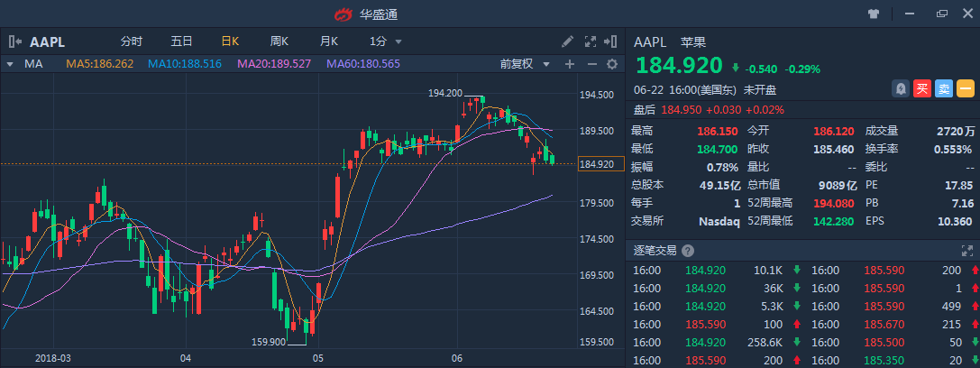Switch to the 分时 chart tab
This screenshot has height=368, width=980.
[132, 41]
